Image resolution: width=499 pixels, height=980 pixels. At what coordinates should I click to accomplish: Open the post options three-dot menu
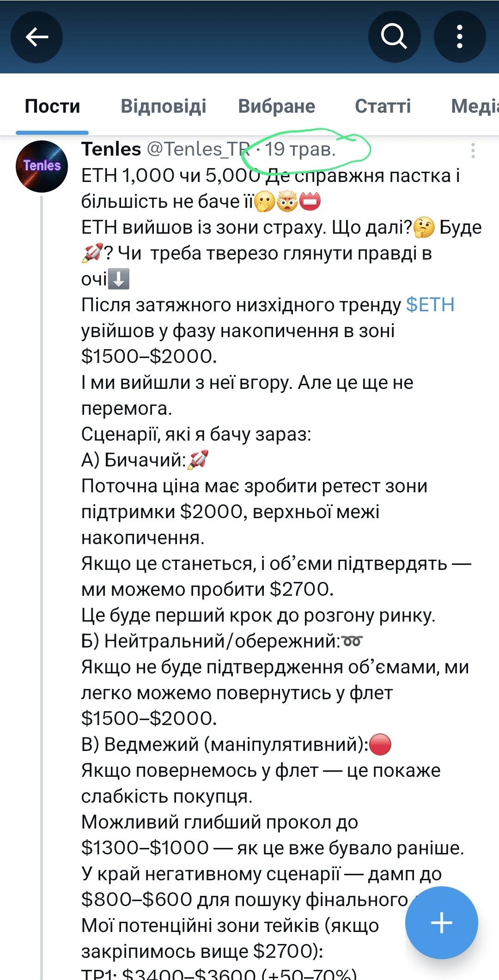click(x=473, y=151)
